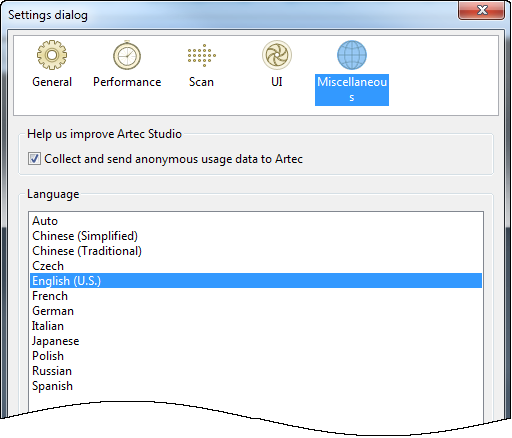The height and width of the screenshot is (438, 512).
Task: Click the Performance tab label
Action: click(127, 82)
